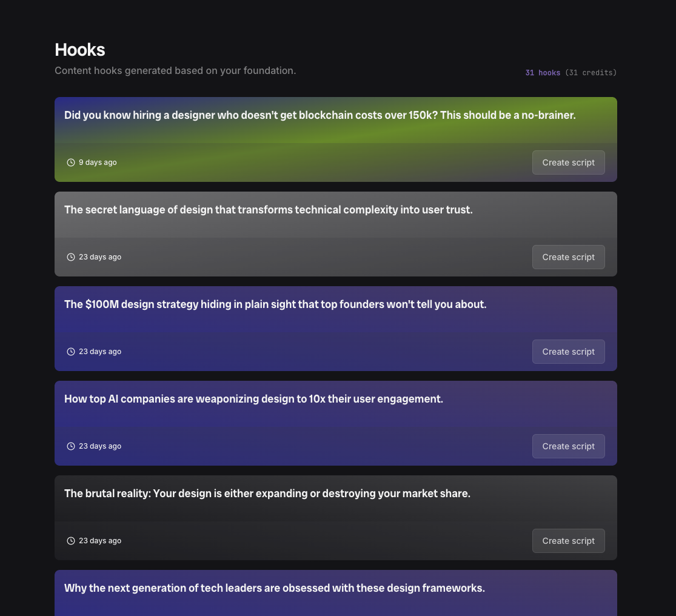Create script for $100M design strategy hook
676x616 pixels.
[x=568, y=352]
